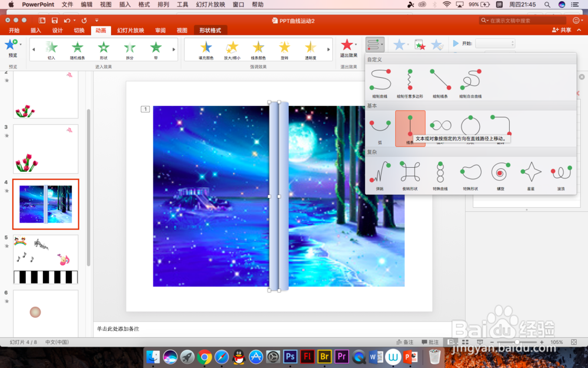The image size is (588, 368).
Task: Toggle the 批注 comments button
Action: (430, 342)
